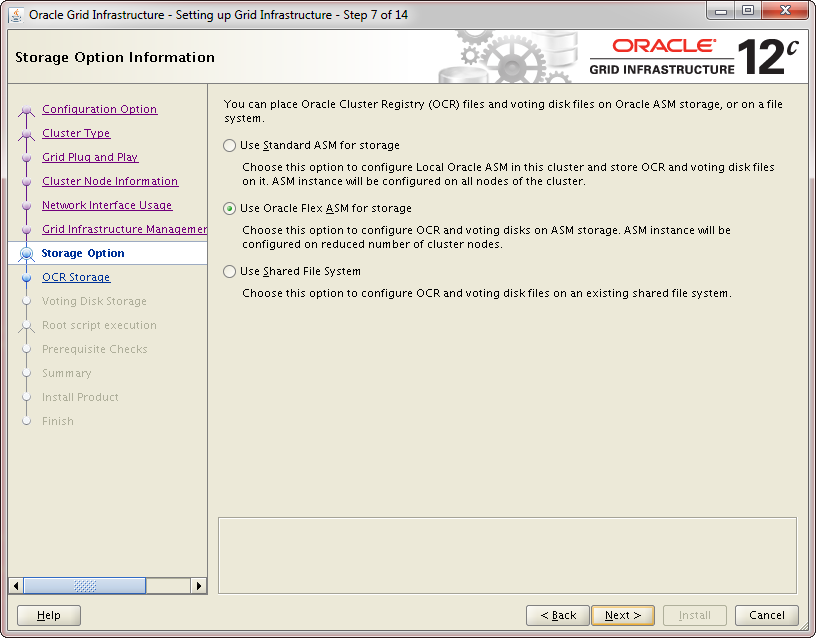Click the Configuration Option step bullet icon

(x=27, y=110)
